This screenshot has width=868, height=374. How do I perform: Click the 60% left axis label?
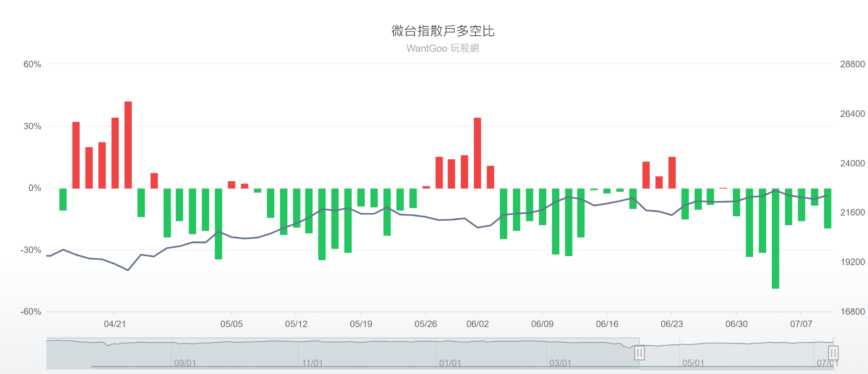pyautogui.click(x=32, y=64)
